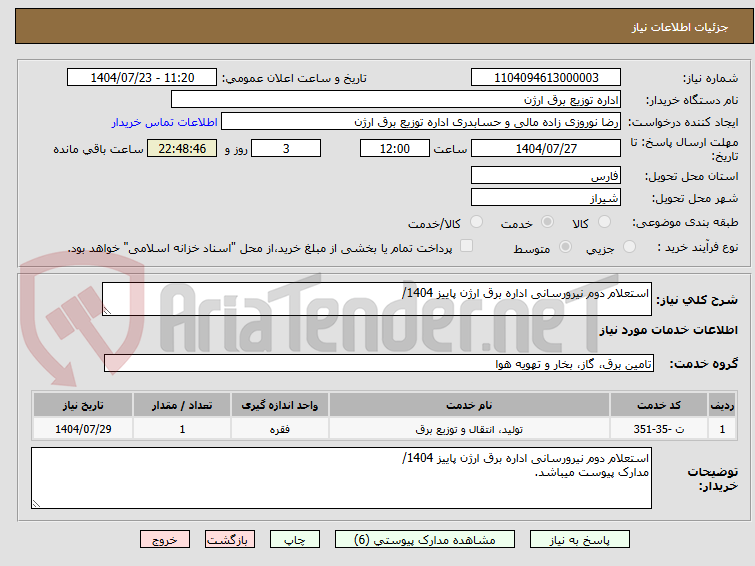Click the resize handle of شرح کلی نیاز box
The width and height of the screenshot is (755, 566).
107,311
